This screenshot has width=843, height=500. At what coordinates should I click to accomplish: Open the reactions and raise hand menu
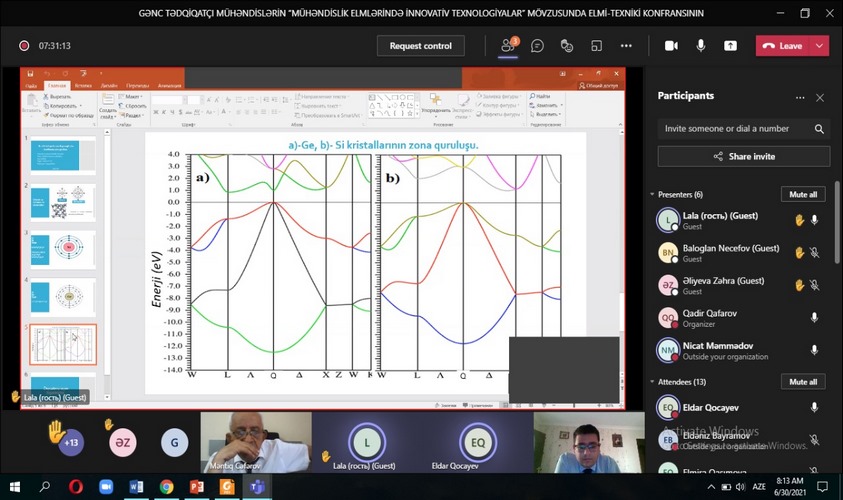[566, 46]
